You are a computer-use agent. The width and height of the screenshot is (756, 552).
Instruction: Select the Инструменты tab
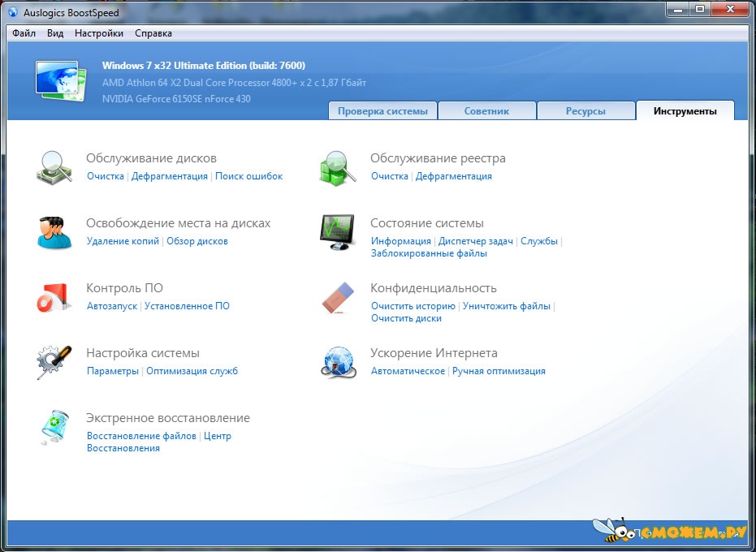coord(685,111)
